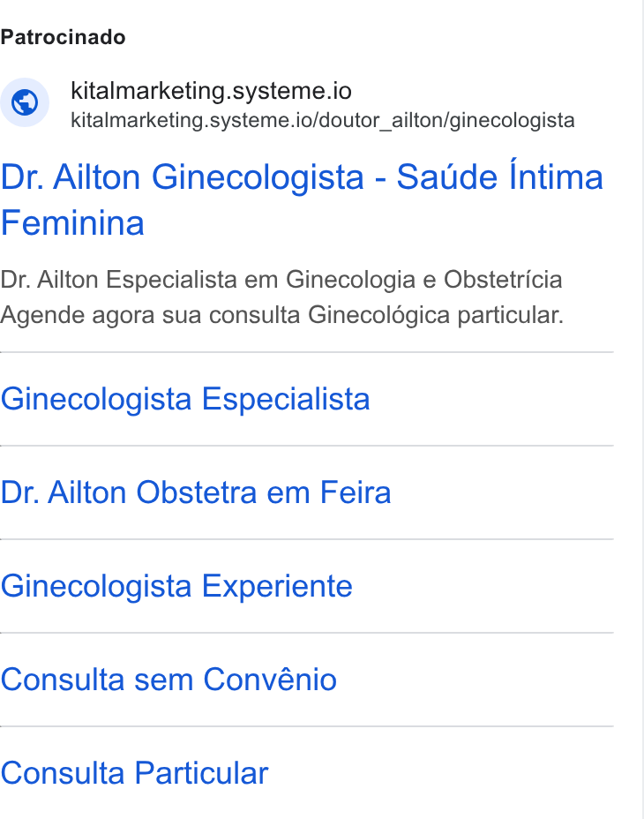644x819 pixels.
Task: Open the Dr. Ailton Ginecologista ad headline
Action: (x=302, y=199)
